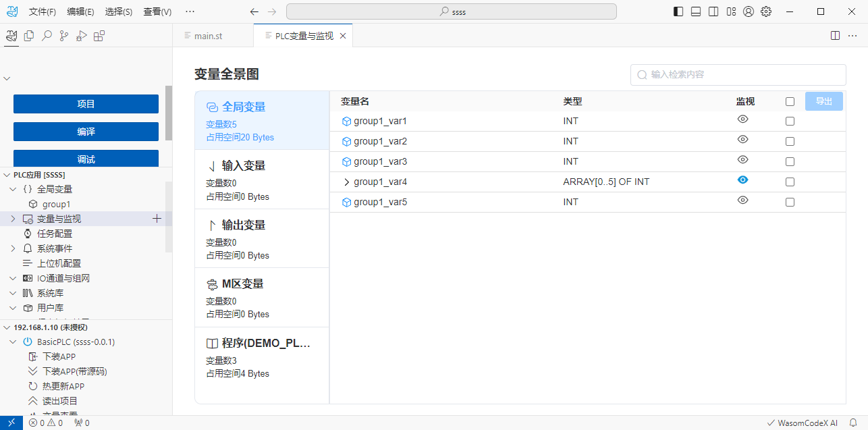Expand the group1_var4 array row
Image resolution: width=868 pixels, height=430 pixels.
tap(347, 182)
